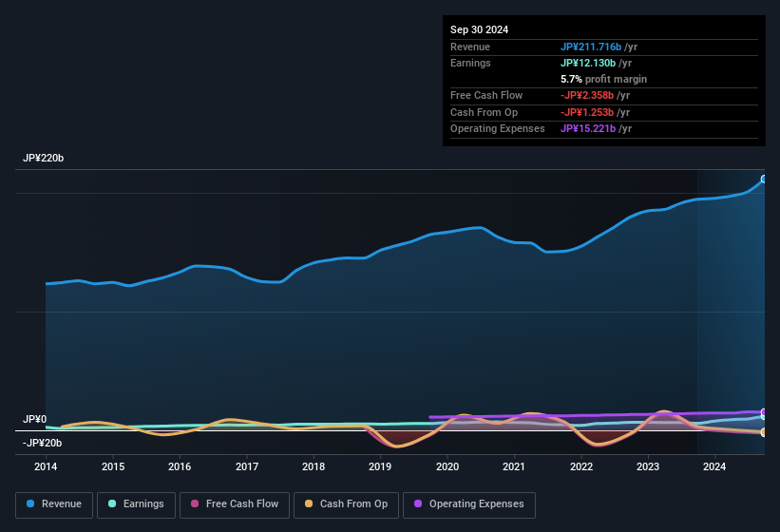
Task: Select the Cash From Op endpoint marker
Action: tap(764, 432)
